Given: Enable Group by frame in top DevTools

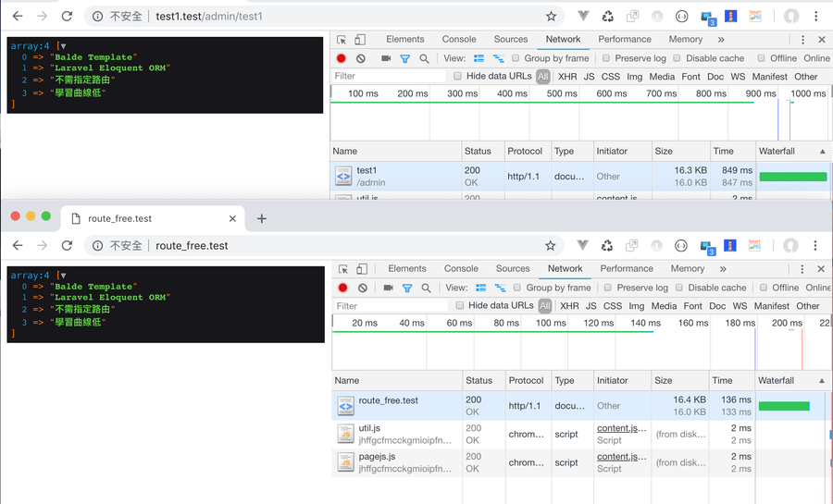Looking at the screenshot, I should click(516, 58).
